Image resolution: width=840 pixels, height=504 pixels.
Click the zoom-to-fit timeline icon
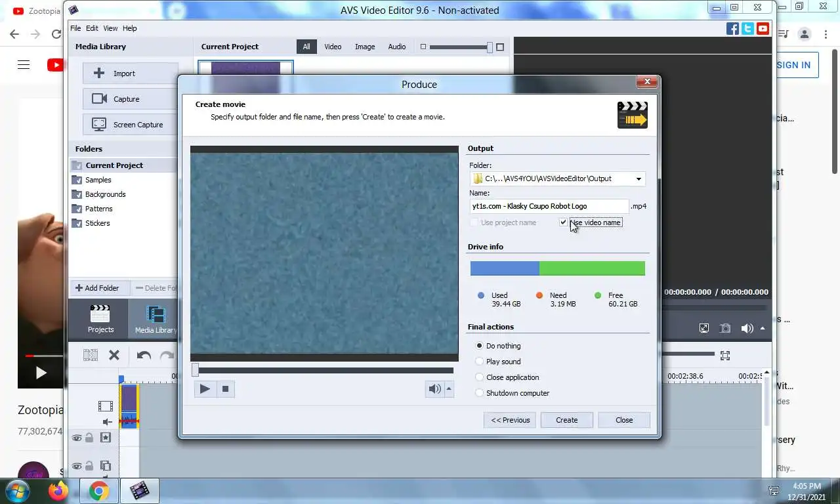pos(725,355)
